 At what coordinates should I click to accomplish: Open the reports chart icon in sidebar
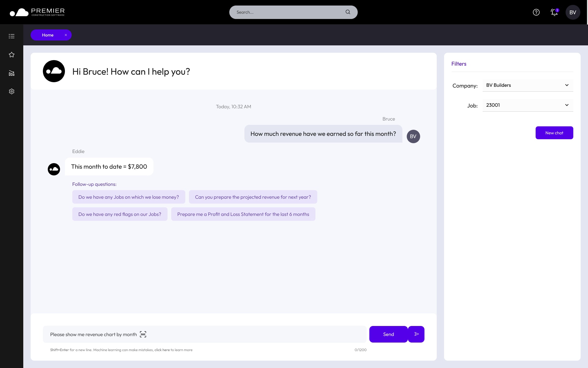[12, 73]
